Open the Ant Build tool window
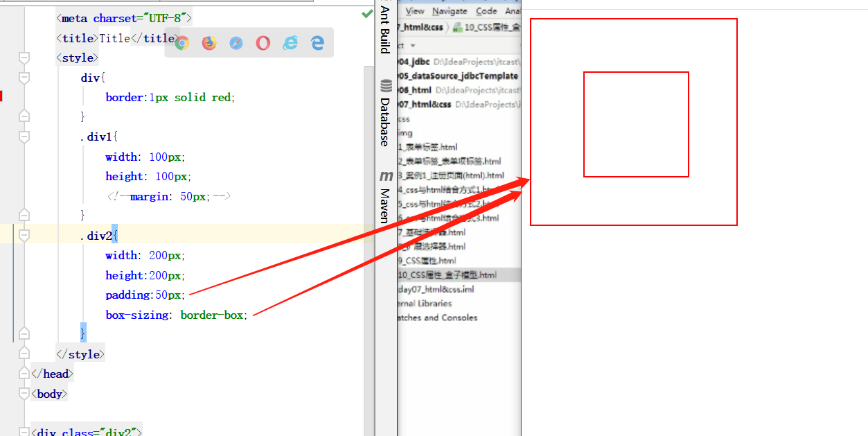Screen dimensions: 868x436 click(x=385, y=29)
